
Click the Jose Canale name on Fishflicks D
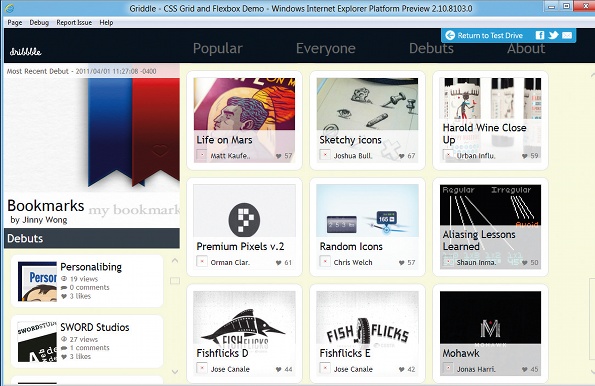(x=230, y=369)
